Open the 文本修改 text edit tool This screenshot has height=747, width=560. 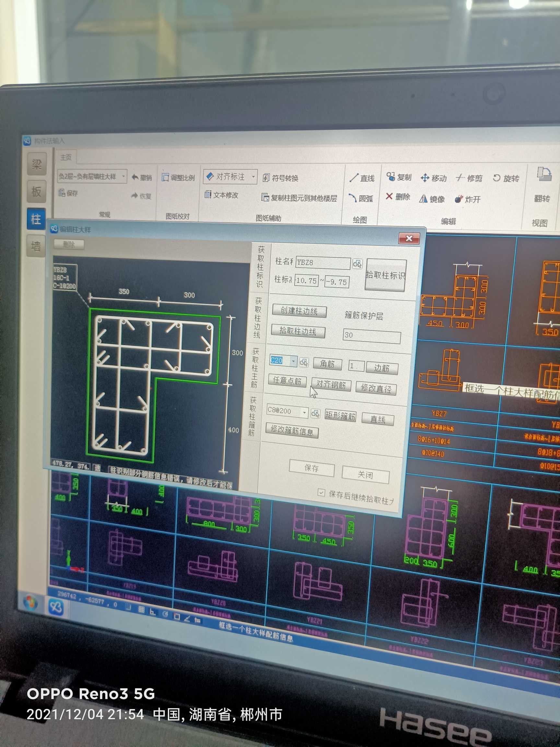(221, 195)
